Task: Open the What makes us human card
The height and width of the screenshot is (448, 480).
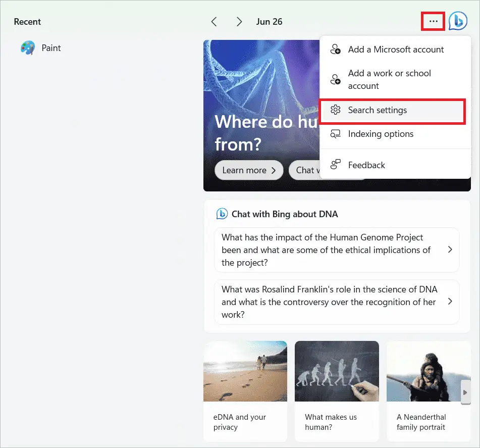Action: pos(337,391)
